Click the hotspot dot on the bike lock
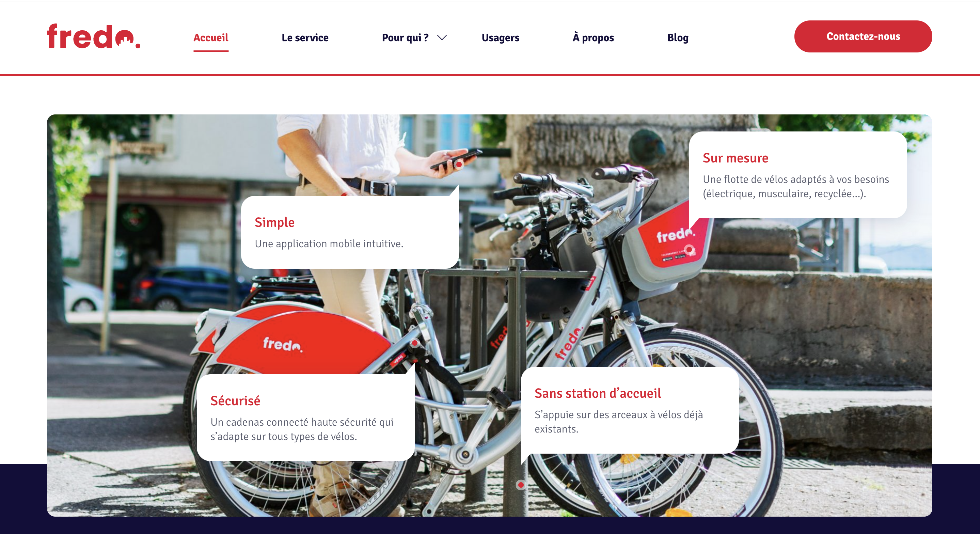The image size is (980, 534). coord(415,343)
